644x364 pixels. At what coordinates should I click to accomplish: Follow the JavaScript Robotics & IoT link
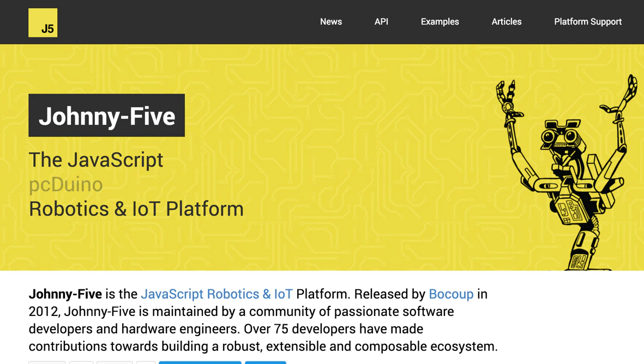tap(217, 294)
